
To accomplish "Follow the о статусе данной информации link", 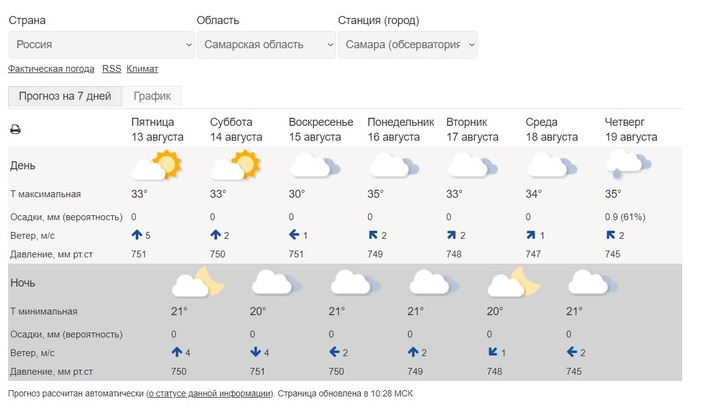I will click(209, 394).
